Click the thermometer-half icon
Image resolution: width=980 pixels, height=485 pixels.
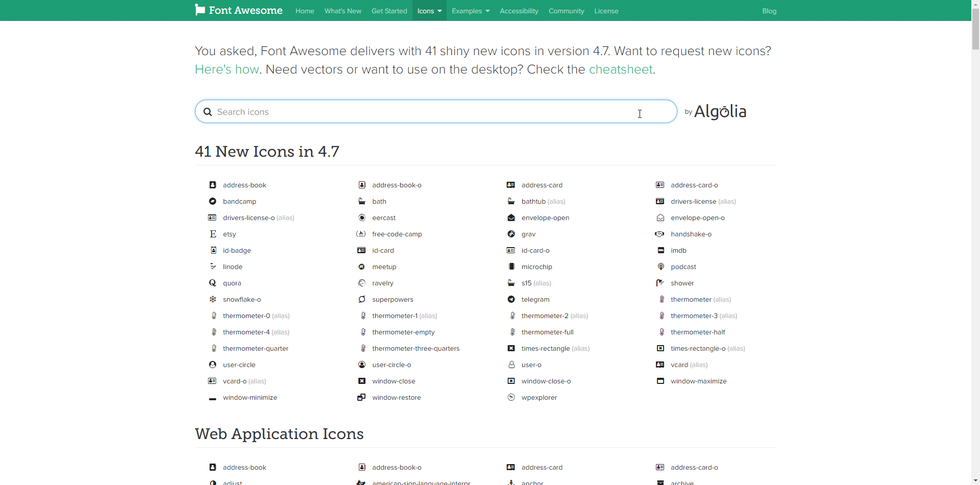(698, 332)
